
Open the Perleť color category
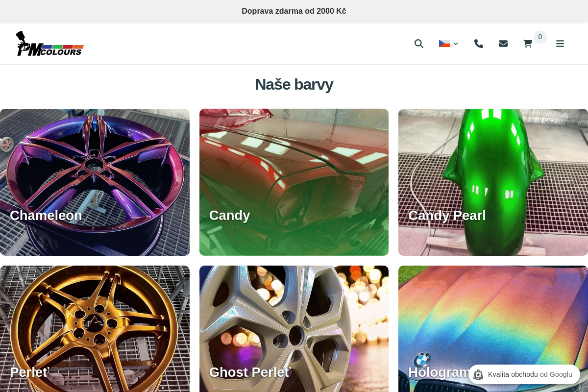[95, 323]
